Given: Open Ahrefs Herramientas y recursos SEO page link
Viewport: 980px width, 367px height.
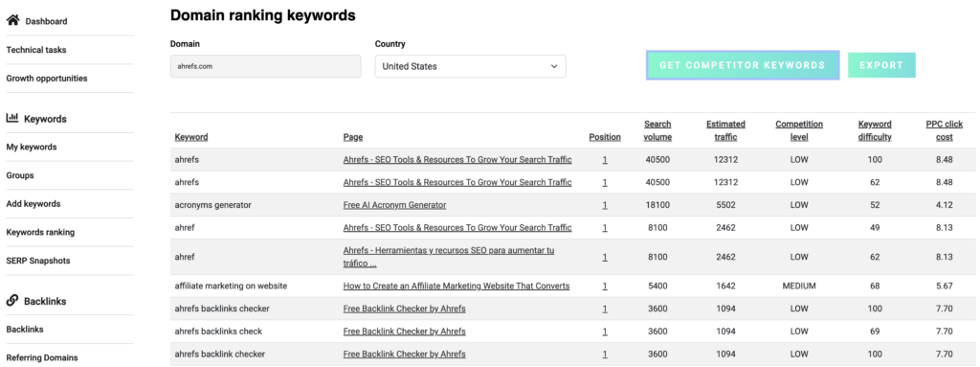Looking at the screenshot, I should coord(449,257).
